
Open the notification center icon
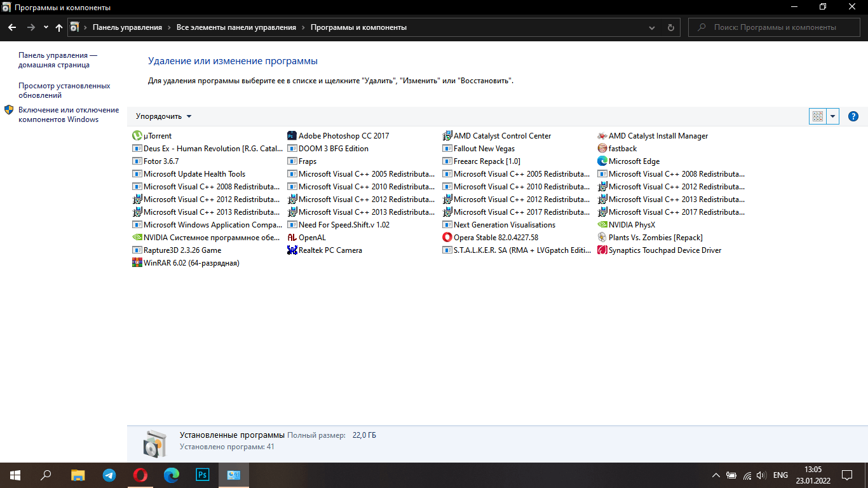tap(846, 475)
